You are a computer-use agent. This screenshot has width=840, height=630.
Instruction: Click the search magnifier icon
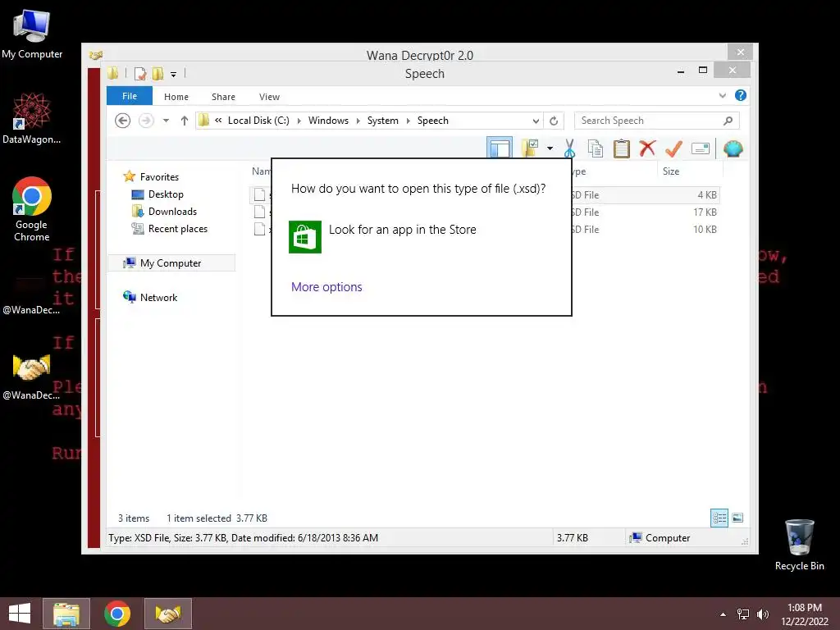728,121
